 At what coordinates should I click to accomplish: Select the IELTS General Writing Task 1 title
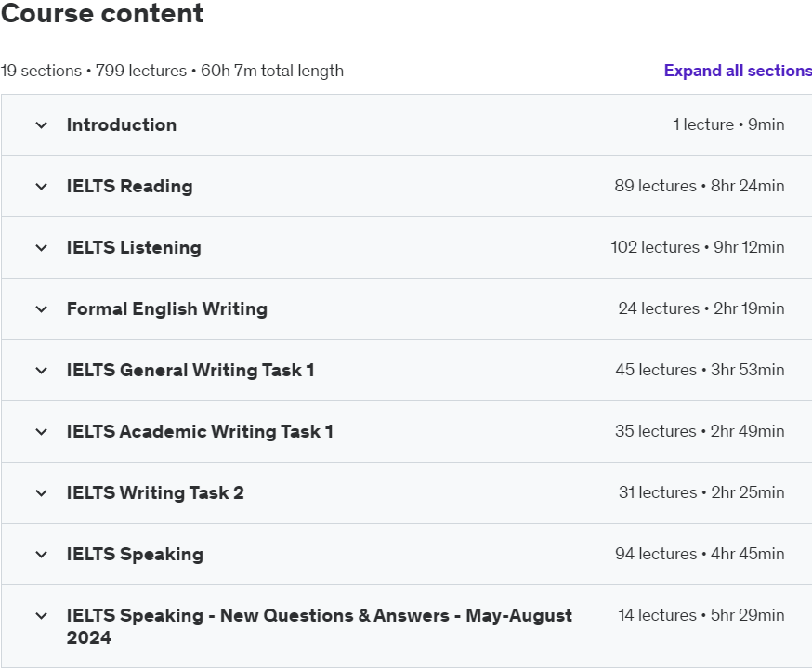click(x=190, y=370)
